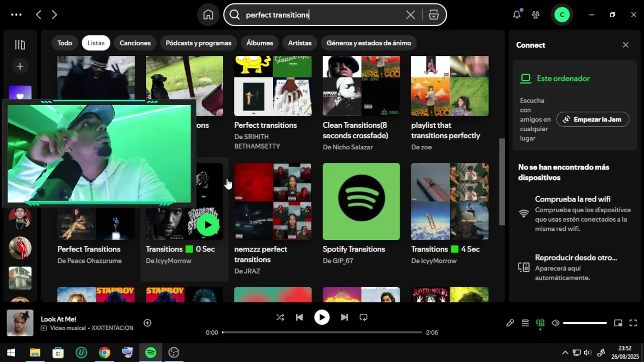The height and width of the screenshot is (362, 644).
Task: Open the three-dot app menu
Action: [x=16, y=15]
